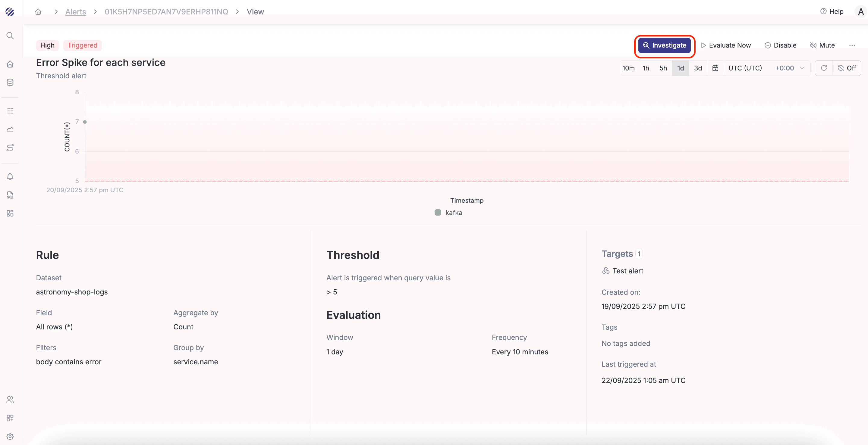Open the settings gear in sidebar
The height and width of the screenshot is (445, 868).
pos(10,436)
